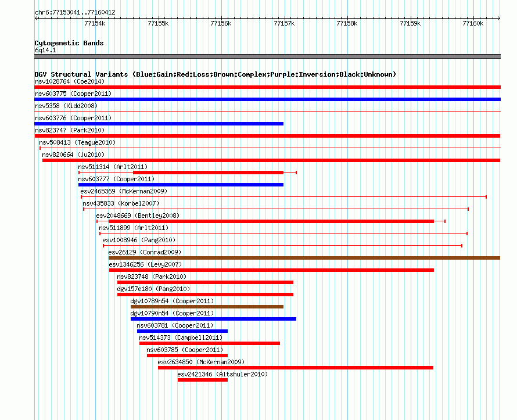Select the red nsv1028764 loss bar
517x420 pixels.
tap(267, 87)
